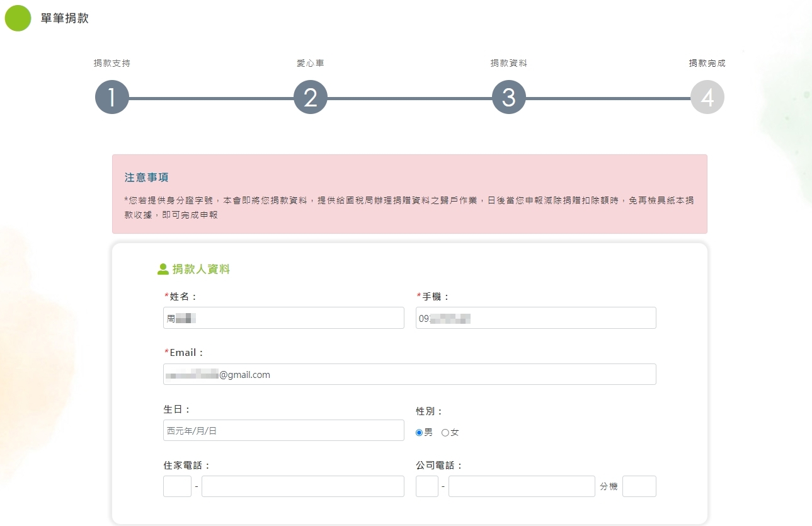Click the 注意事項 notice heading
Image resolution: width=812 pixels, height=526 pixels.
pyautogui.click(x=147, y=178)
